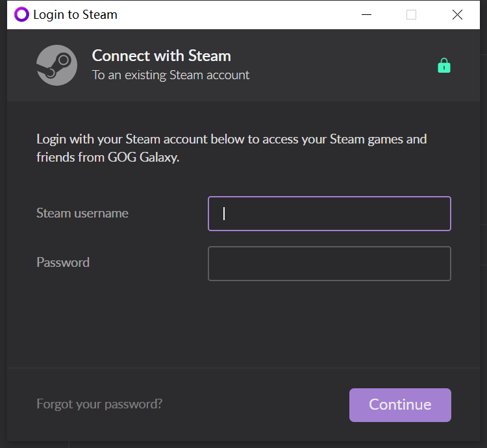The image size is (487, 448).
Task: Click the Connect with Steam heading
Action: click(162, 56)
